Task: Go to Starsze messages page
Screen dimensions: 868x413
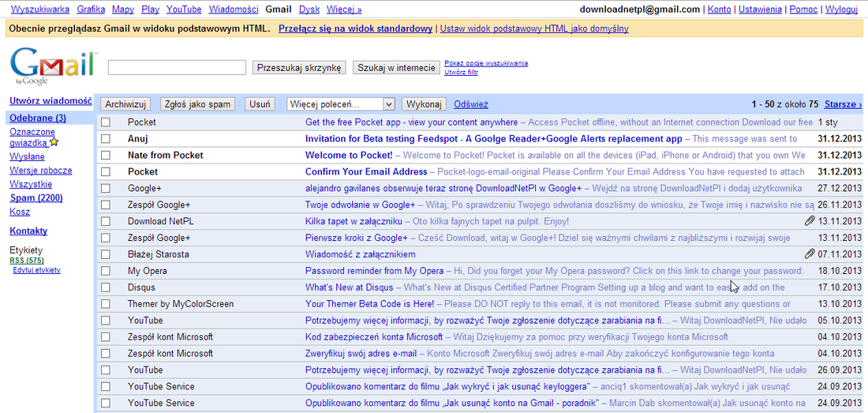Action: [x=843, y=104]
